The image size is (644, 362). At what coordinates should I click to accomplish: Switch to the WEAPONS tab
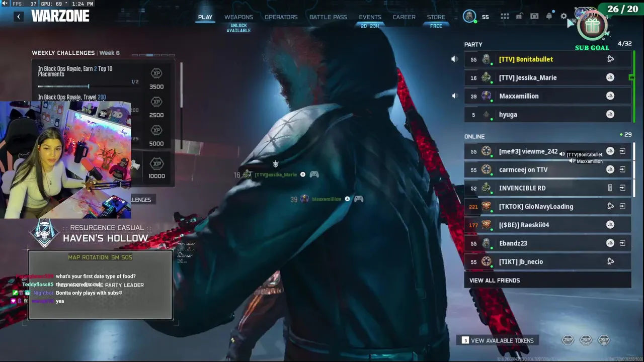238,17
